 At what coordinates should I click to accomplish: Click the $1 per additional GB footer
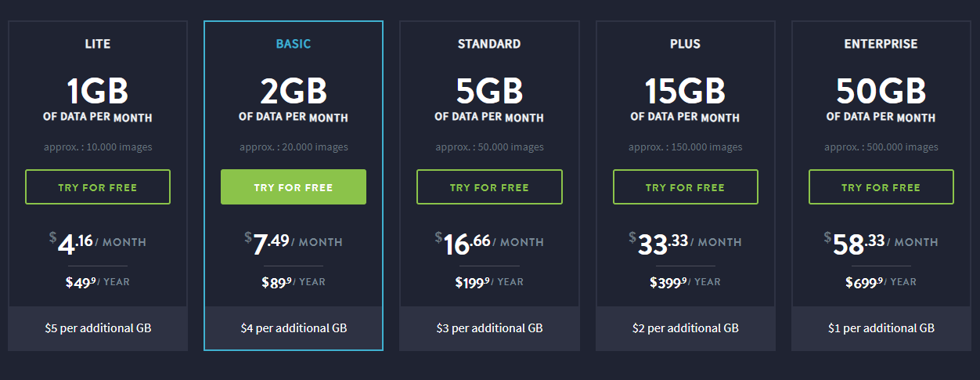(881, 328)
